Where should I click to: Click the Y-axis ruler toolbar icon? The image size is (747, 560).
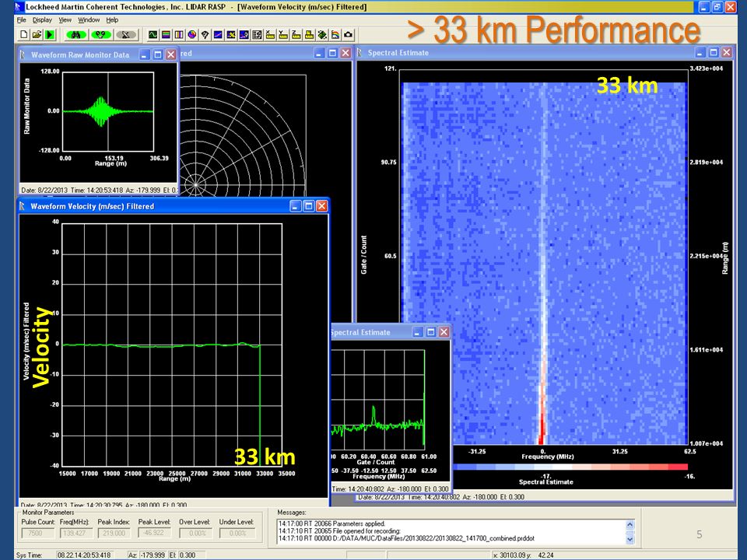coord(283,35)
